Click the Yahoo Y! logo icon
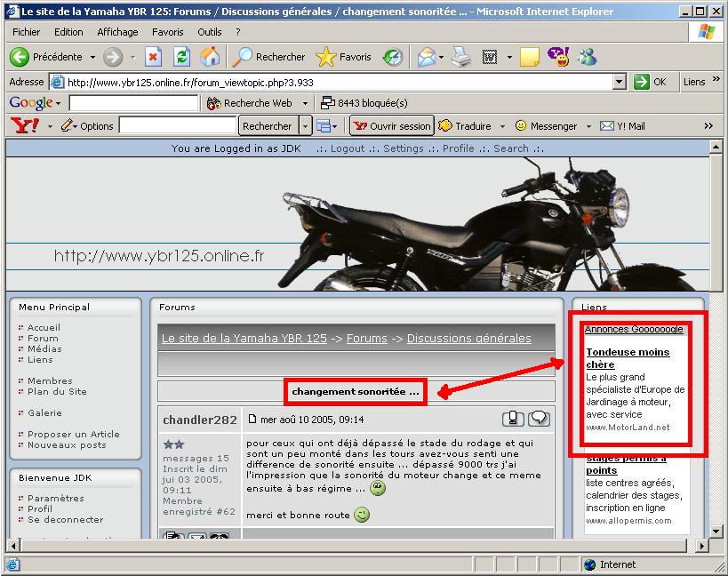Viewport: 728px width, 576px height. [25, 125]
